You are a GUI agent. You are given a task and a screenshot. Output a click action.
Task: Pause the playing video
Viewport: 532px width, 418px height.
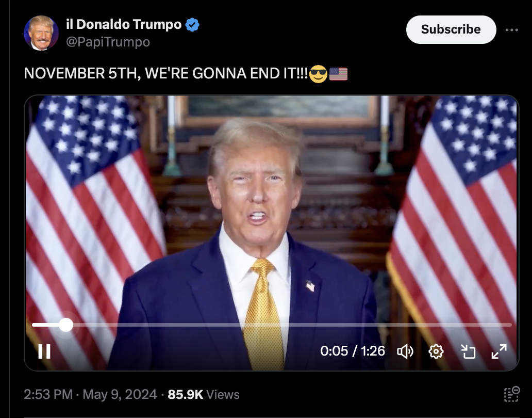(44, 351)
